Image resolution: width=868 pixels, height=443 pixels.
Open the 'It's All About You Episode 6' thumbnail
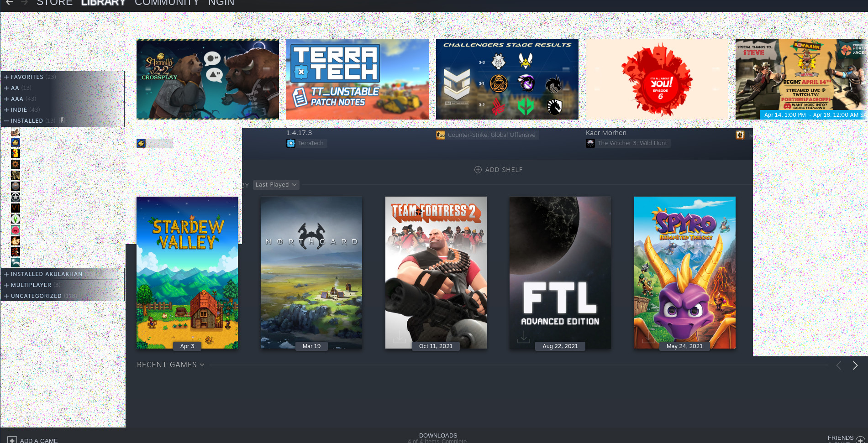point(657,79)
